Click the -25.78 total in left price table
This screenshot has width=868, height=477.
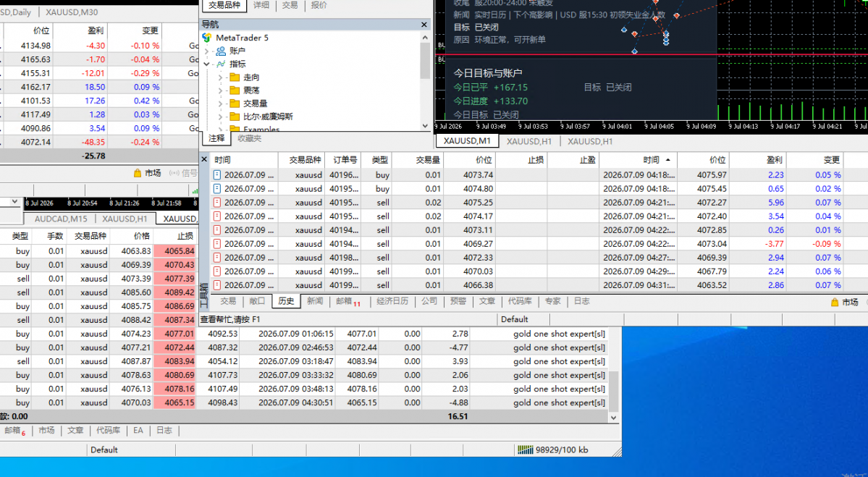(93, 156)
